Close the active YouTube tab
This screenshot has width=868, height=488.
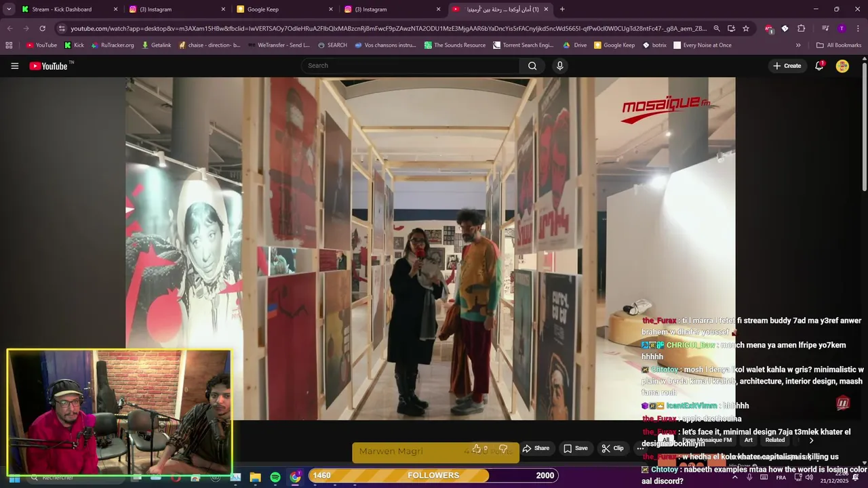546,9
